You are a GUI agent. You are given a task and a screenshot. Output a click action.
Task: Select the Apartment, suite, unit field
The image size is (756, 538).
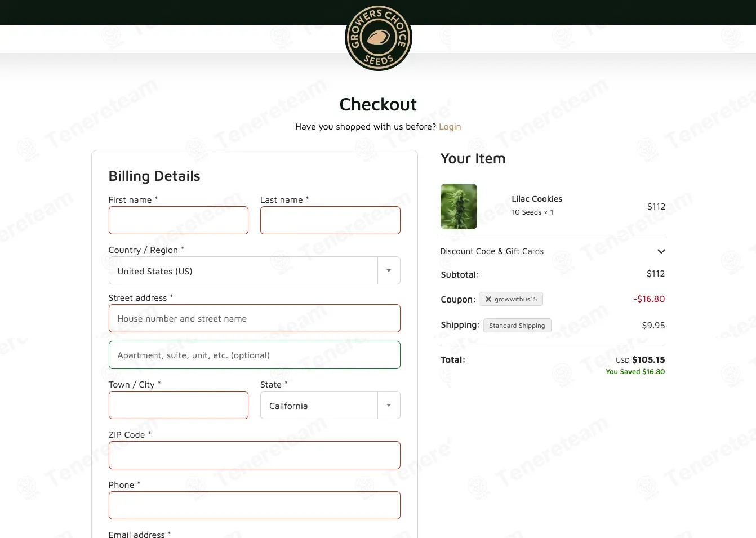click(254, 355)
